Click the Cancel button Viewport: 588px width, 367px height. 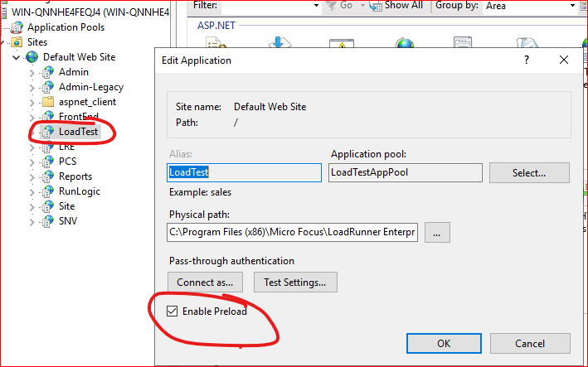[530, 344]
